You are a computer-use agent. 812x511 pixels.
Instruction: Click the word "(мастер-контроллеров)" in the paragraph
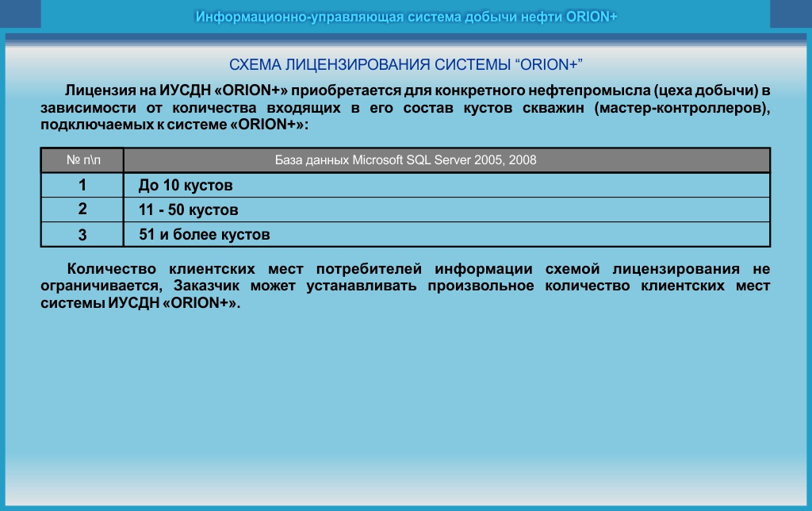point(681,107)
